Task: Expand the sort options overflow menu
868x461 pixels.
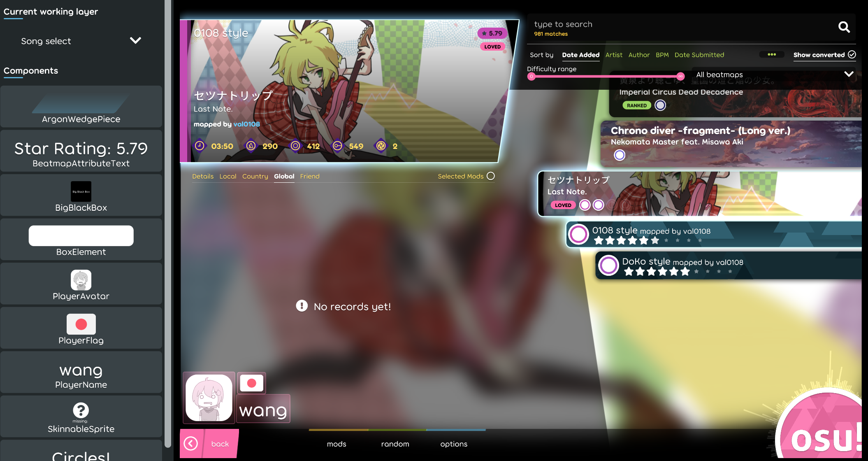Action: [772, 55]
